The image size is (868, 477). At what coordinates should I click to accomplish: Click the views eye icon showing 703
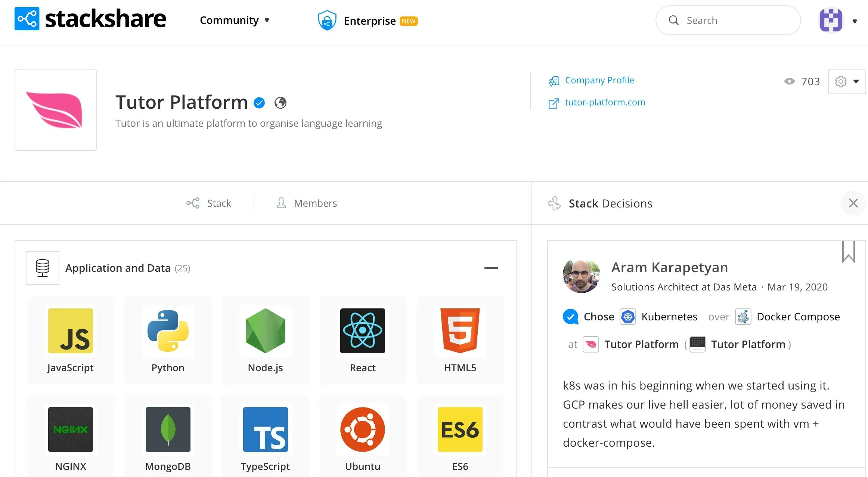click(x=790, y=81)
